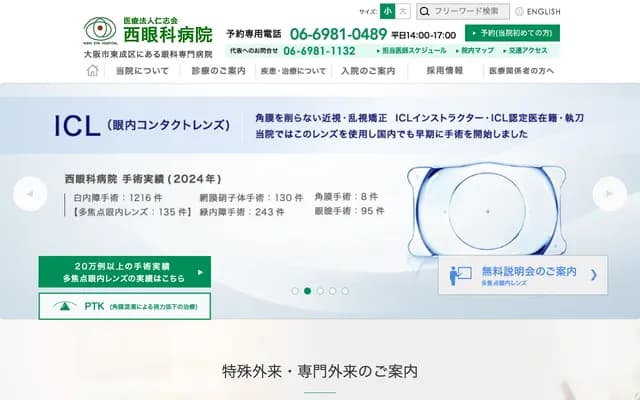This screenshot has width=640, height=400.
Task: Open 無料説明会のご案内 banner
Action: click(x=523, y=275)
